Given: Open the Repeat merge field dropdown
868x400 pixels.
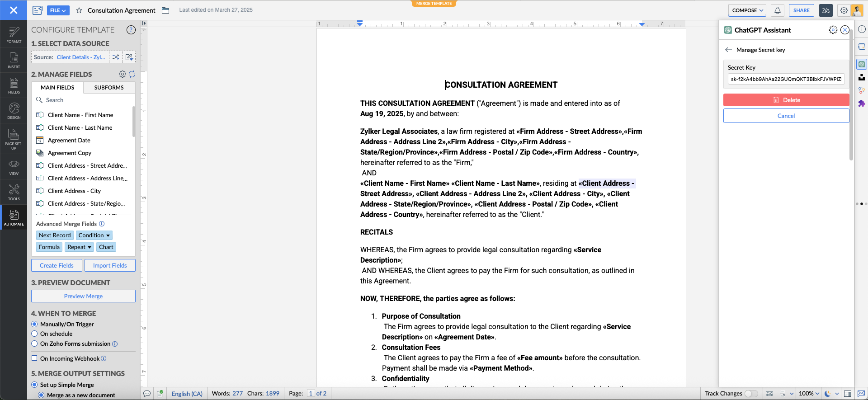Looking at the screenshot, I should (x=80, y=247).
